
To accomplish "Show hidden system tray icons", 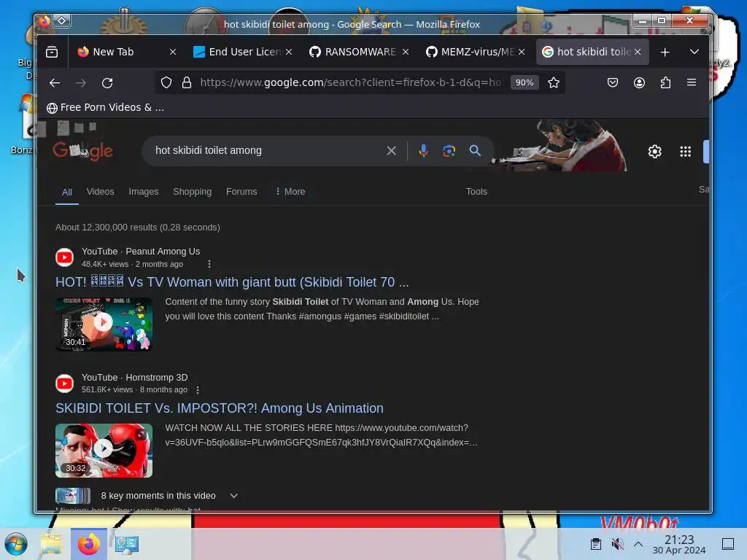I will pyautogui.click(x=638, y=544).
